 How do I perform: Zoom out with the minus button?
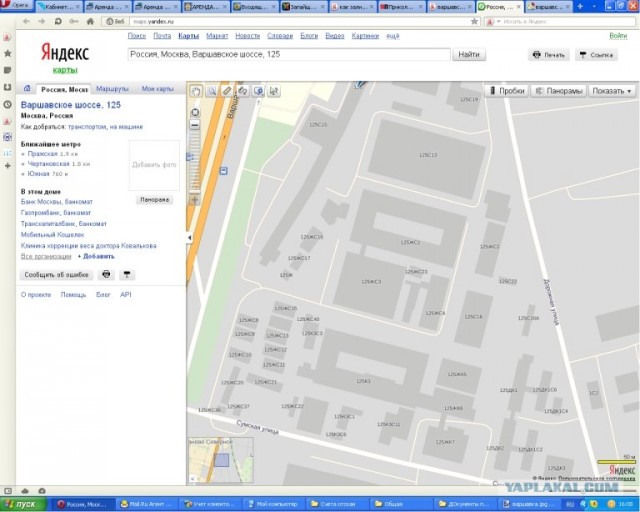(195, 125)
